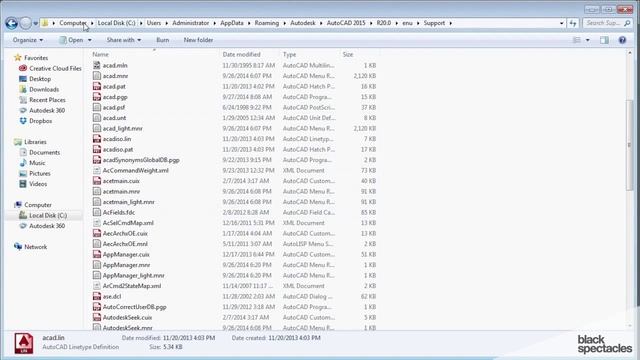Select the AcCommandWeight.xml file icon
640x360 pixels.
96,171
